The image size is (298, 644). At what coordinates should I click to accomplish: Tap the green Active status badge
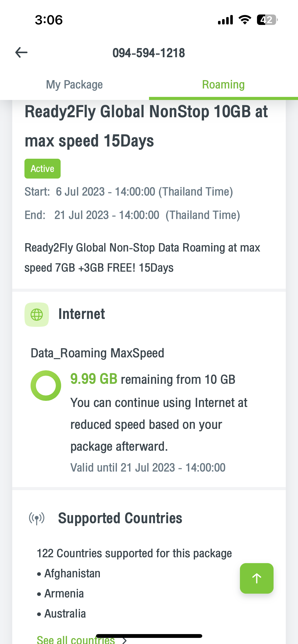tap(43, 169)
